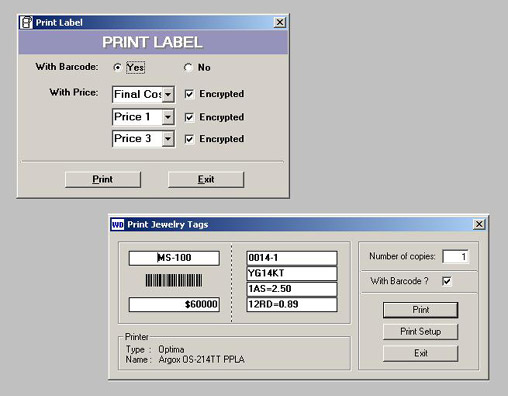Screen dimensions: 508x396
Task: Open the Price 1 dropdown
Action: (x=168, y=117)
